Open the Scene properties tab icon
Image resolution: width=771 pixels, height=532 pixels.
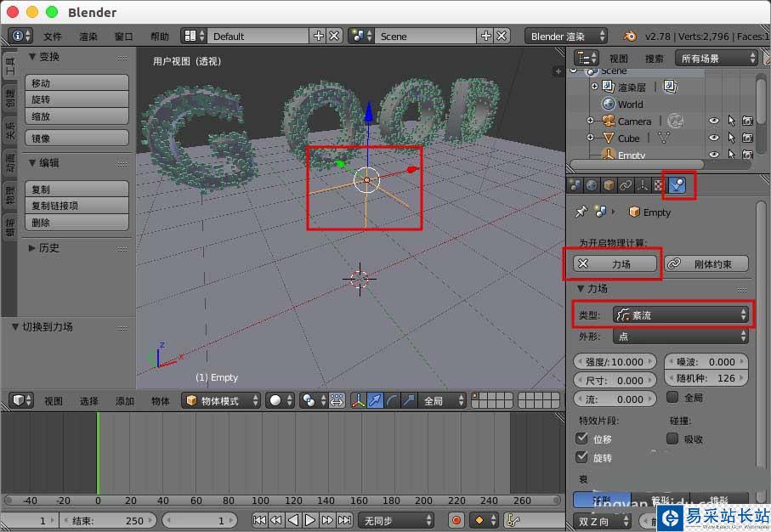click(575, 185)
